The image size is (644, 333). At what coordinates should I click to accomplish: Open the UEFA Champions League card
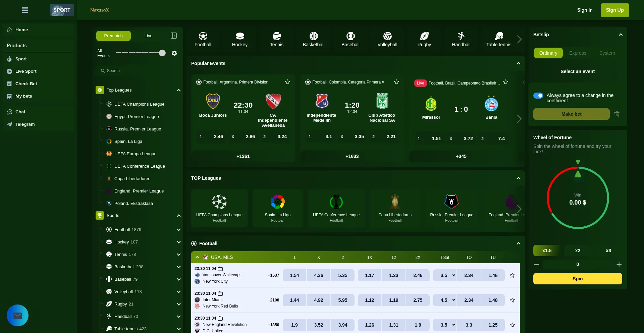(x=219, y=208)
